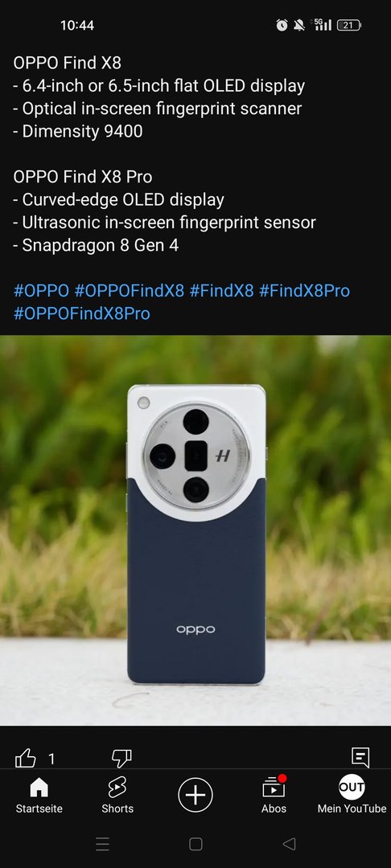Go to Startseite home tab
The height and width of the screenshot is (868, 391).
(x=39, y=796)
